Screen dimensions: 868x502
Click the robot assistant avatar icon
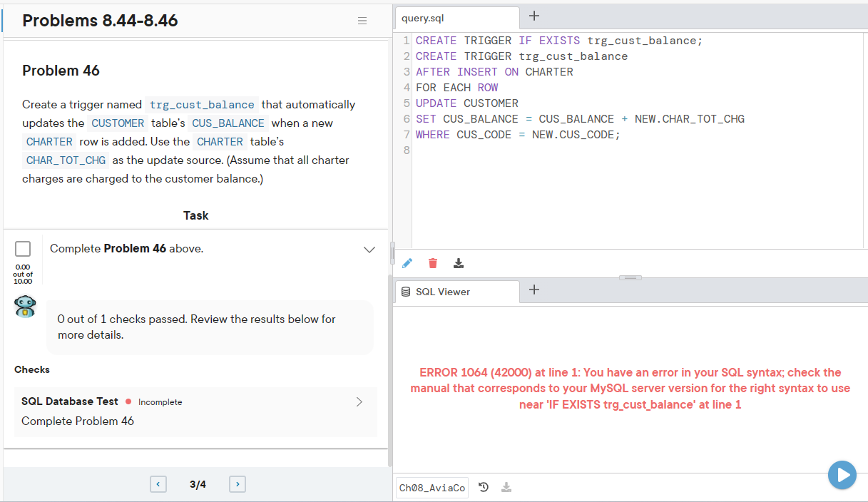[24, 307]
